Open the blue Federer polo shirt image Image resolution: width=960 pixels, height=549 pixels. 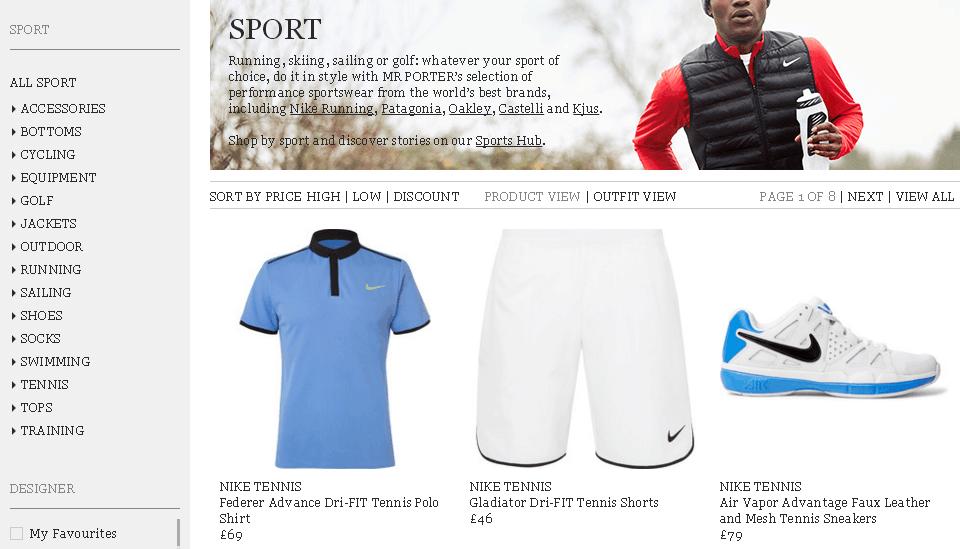pyautogui.click(x=334, y=348)
